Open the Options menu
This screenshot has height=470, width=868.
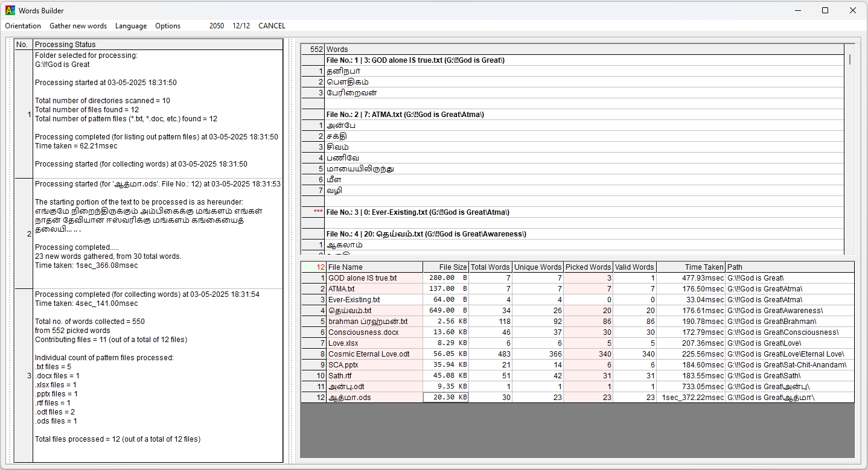tap(168, 26)
